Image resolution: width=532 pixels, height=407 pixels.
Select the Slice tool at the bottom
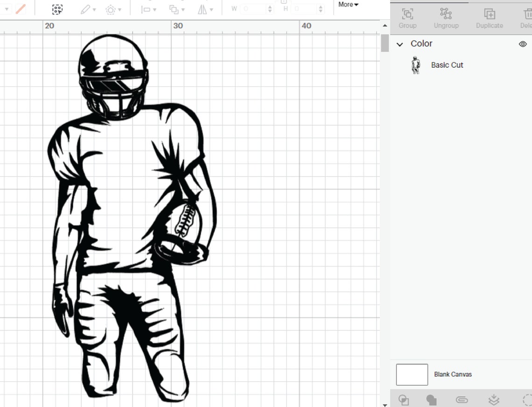pyautogui.click(x=404, y=400)
